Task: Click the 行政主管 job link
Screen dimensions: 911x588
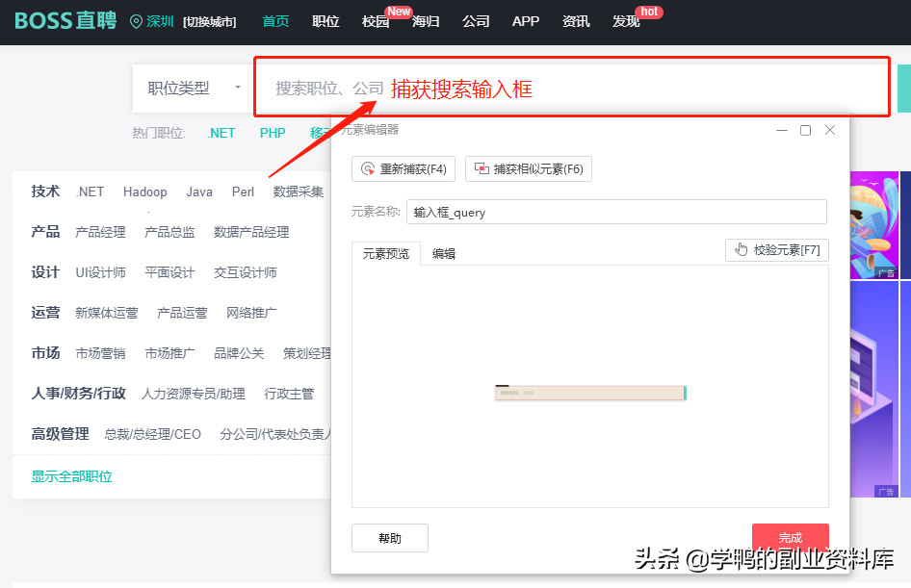Action: [289, 394]
